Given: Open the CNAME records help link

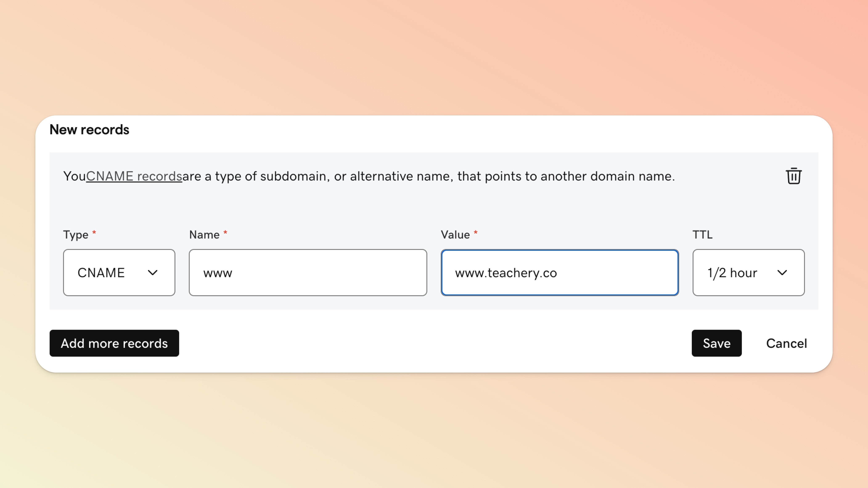Looking at the screenshot, I should pos(134,176).
